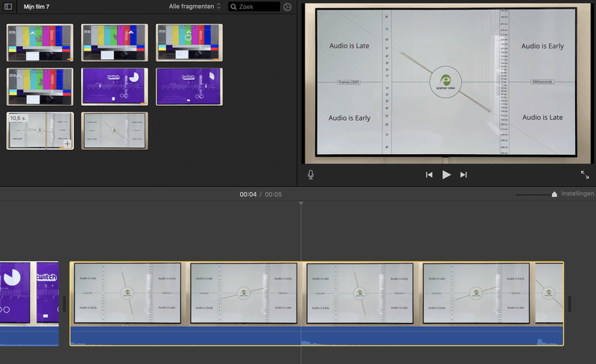
Task: Click the timeline zoom slider handle
Action: 554,194
